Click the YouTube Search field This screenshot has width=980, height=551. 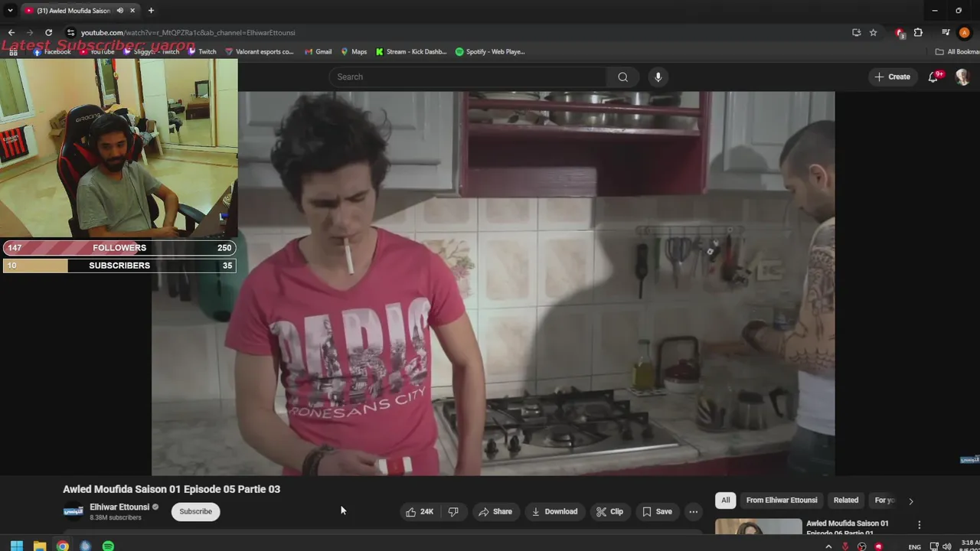click(x=468, y=77)
